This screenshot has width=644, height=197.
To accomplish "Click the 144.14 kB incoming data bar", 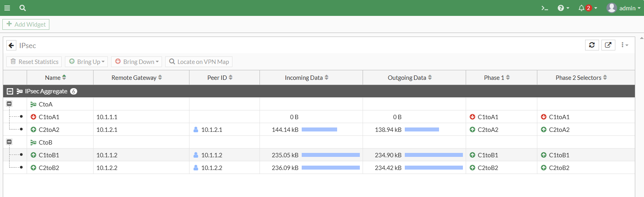I will coord(319,129).
